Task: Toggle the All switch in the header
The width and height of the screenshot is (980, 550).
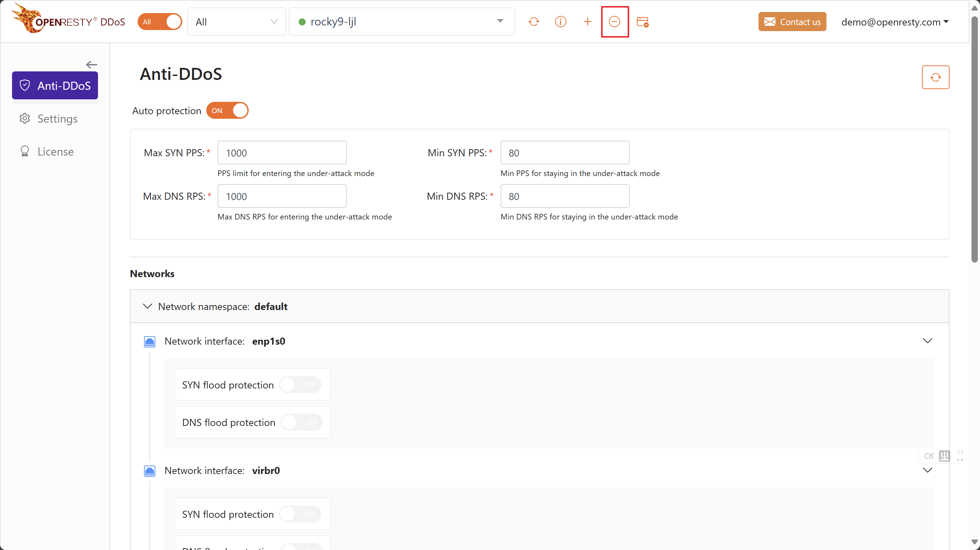Action: [x=160, y=22]
